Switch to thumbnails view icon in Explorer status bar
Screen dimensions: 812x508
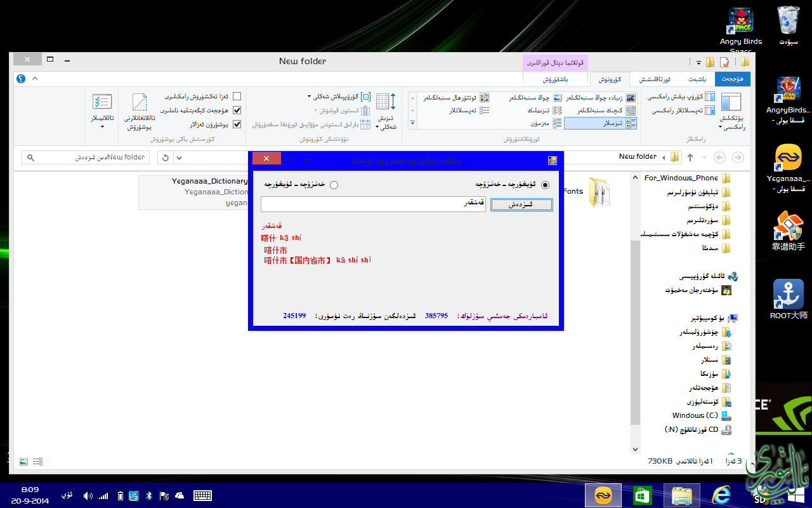[x=23, y=461]
